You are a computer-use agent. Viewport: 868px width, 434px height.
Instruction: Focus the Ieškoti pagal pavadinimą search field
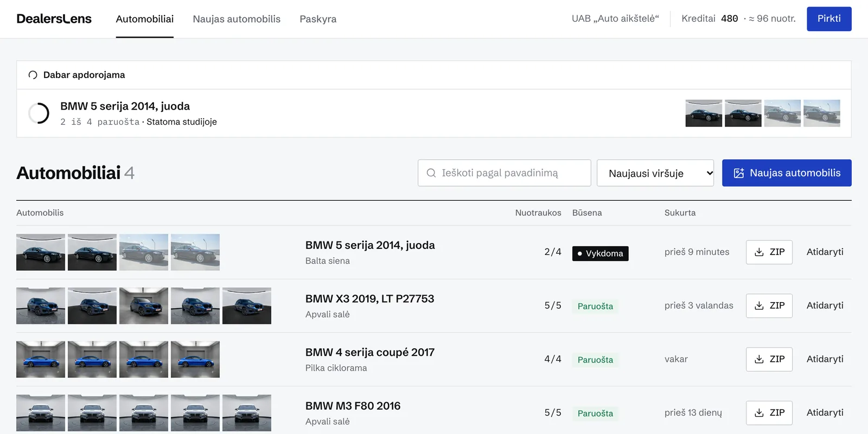click(505, 173)
